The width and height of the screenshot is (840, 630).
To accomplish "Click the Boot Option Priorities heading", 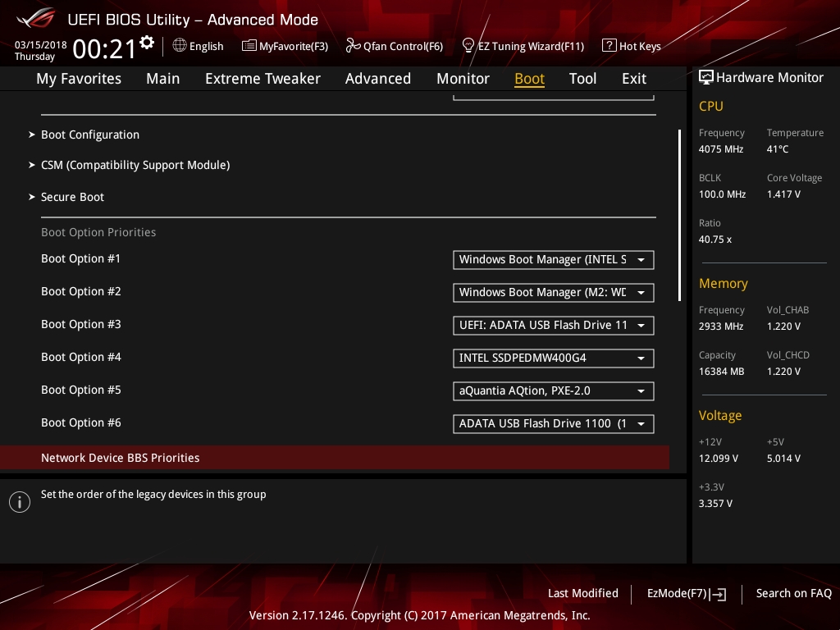I will point(98,232).
